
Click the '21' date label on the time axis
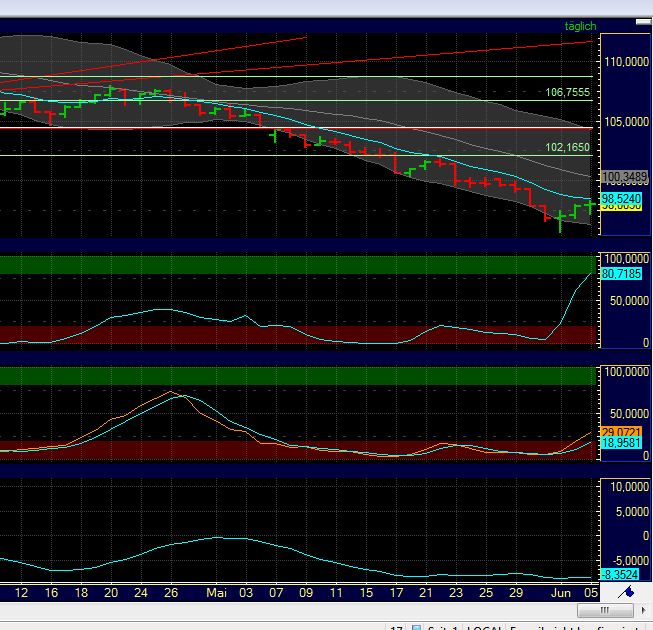426,592
